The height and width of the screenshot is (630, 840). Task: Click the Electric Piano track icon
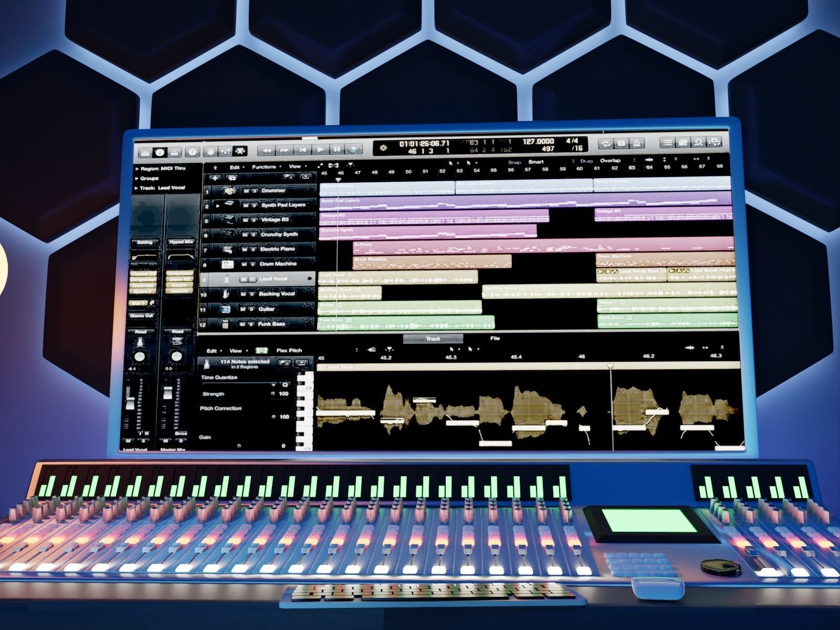(227, 250)
